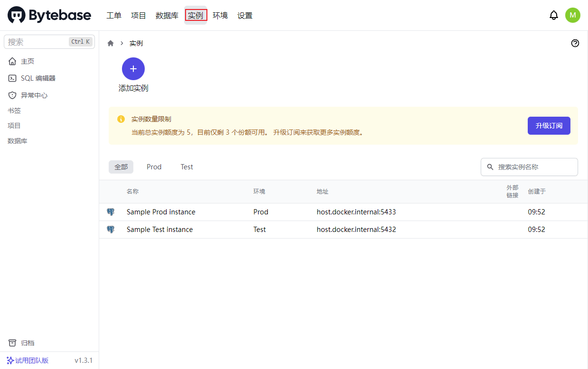Click created time of Sample Prod instance
Screen dimensions: 588x369
pyautogui.click(x=537, y=212)
